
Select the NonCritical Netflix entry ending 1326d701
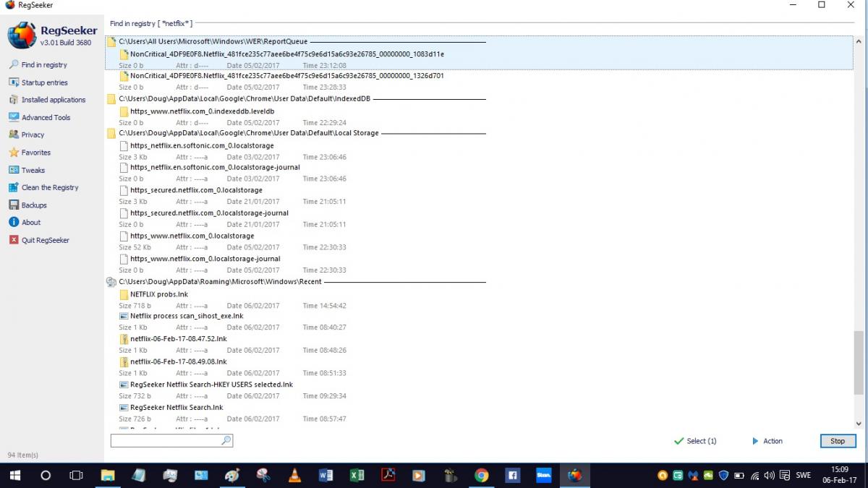point(287,75)
